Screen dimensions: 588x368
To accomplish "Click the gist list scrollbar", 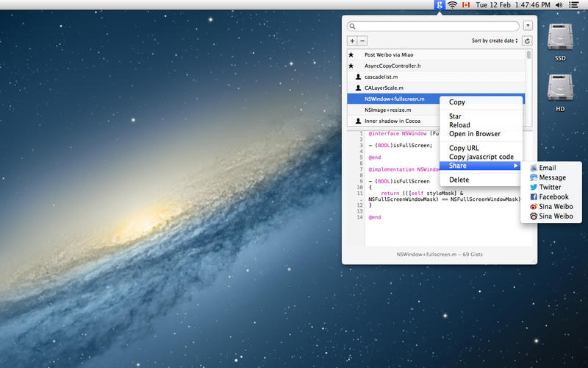I will (528, 55).
